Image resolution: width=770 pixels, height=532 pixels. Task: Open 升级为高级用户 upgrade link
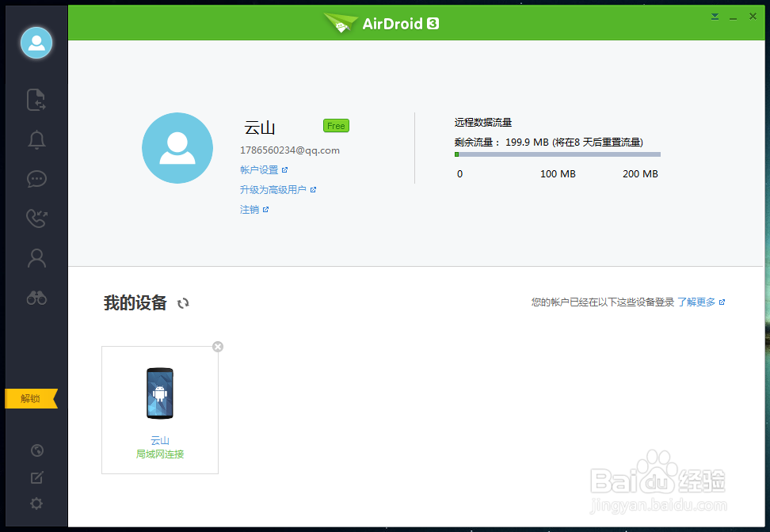click(x=278, y=189)
